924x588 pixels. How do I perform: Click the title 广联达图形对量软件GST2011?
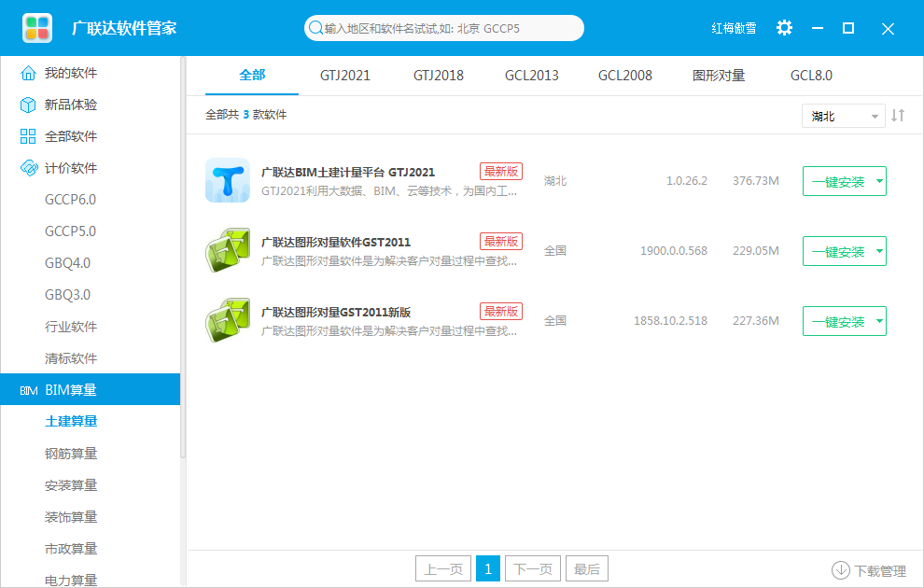[x=336, y=243]
